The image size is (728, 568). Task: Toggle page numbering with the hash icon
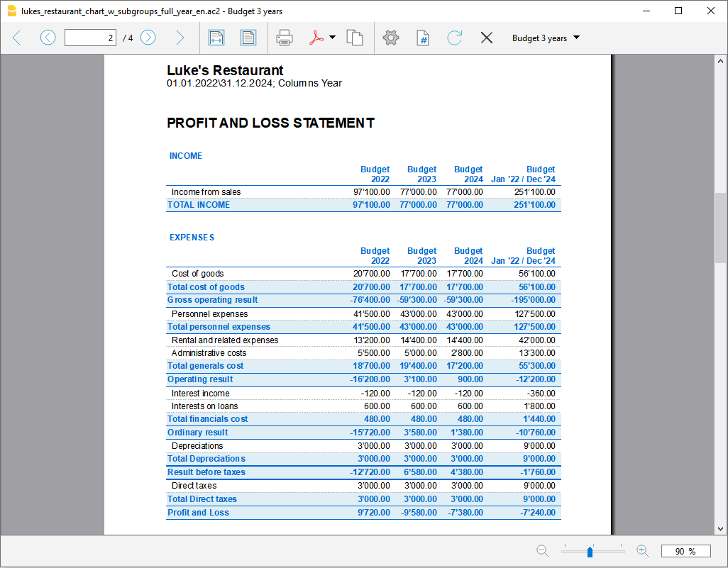click(x=422, y=38)
